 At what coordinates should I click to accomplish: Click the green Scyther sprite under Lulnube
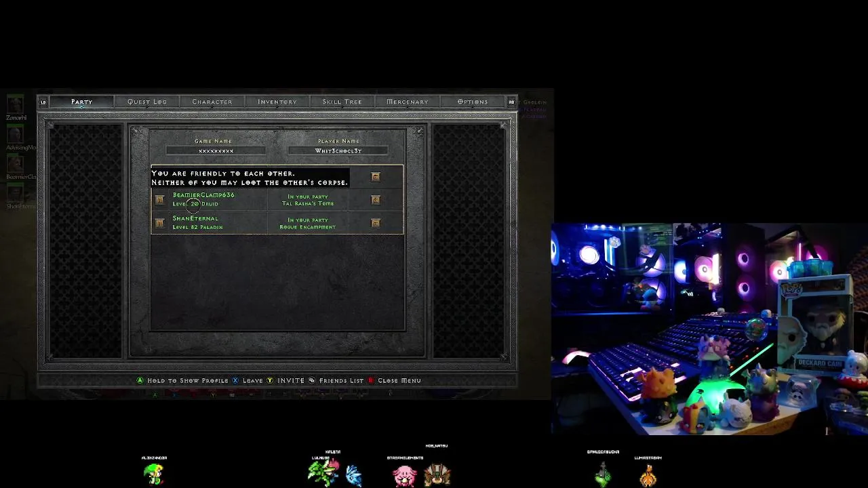click(323, 471)
